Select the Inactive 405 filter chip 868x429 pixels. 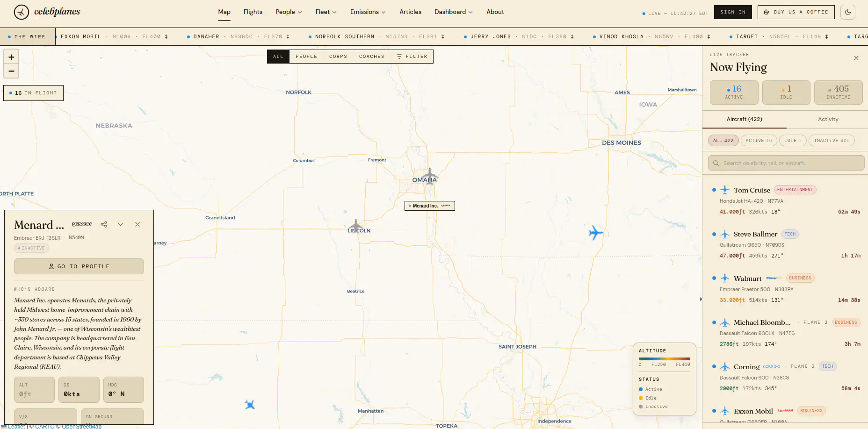832,141
